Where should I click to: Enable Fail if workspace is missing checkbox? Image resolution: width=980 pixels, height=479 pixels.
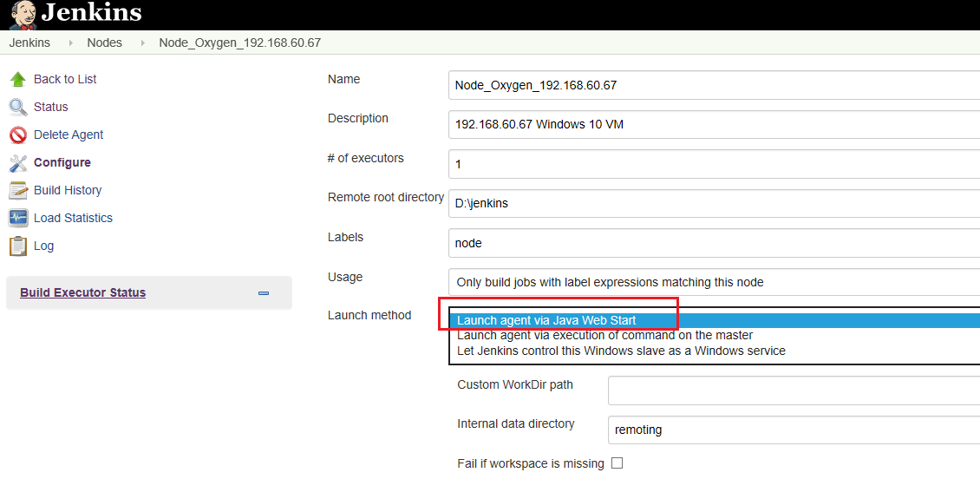617,463
